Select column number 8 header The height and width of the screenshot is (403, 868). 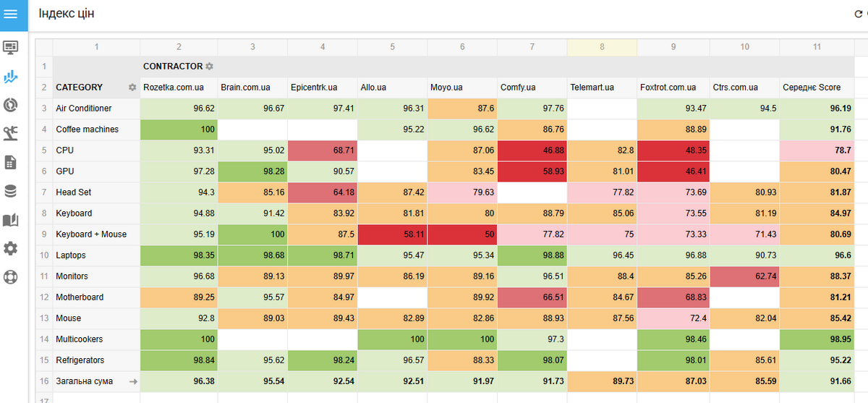pos(602,47)
